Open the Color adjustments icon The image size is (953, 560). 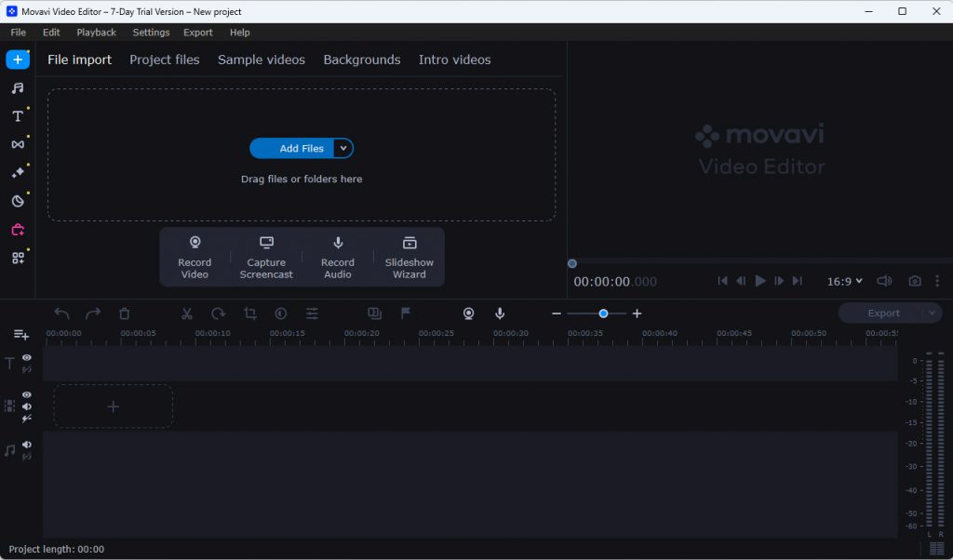tap(281, 313)
